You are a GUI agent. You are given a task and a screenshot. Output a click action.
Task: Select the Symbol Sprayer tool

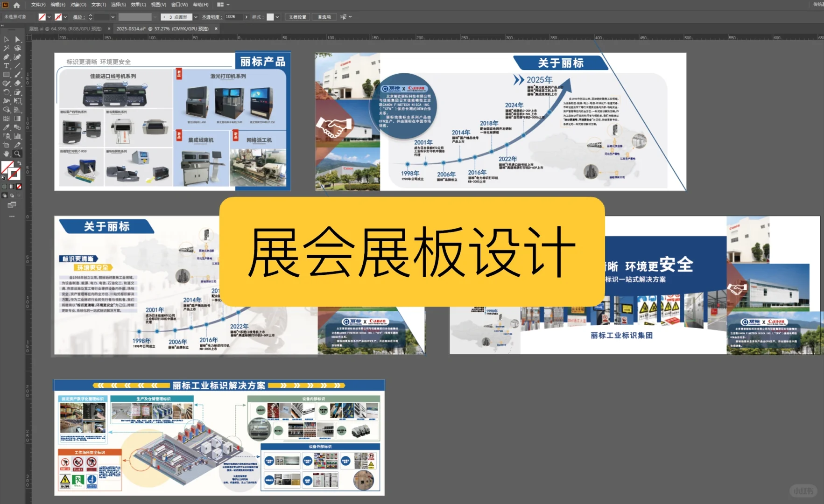tap(6, 136)
